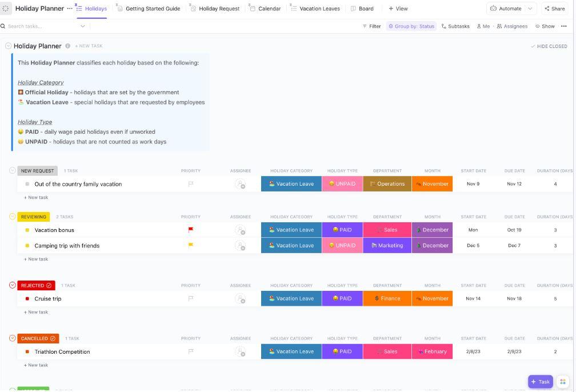Assign someone to Camping trip with friends

[240, 246]
